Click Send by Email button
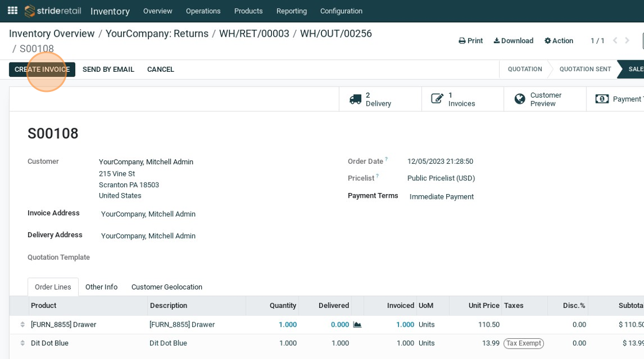 pyautogui.click(x=108, y=70)
